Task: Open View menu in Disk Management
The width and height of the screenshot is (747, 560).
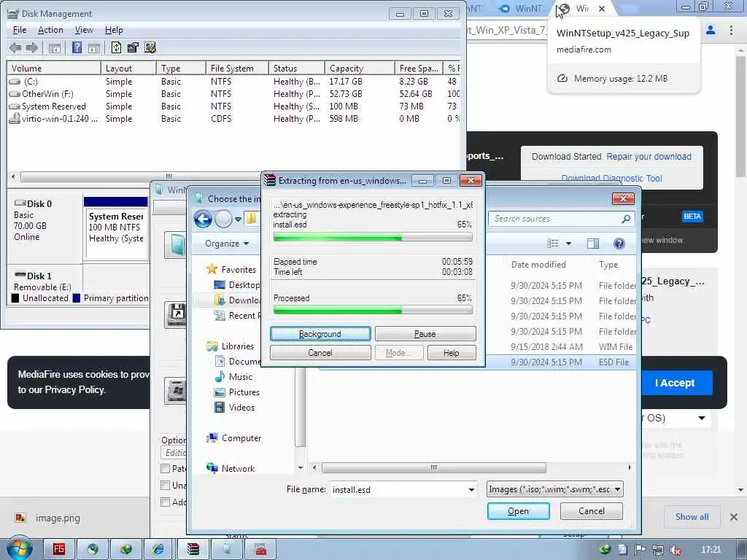Action: (x=85, y=30)
